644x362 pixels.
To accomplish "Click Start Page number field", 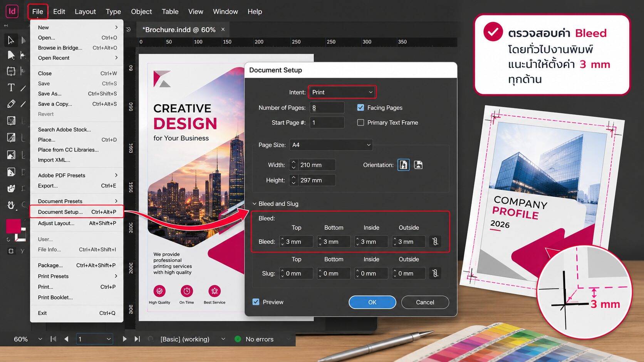I will (x=327, y=122).
